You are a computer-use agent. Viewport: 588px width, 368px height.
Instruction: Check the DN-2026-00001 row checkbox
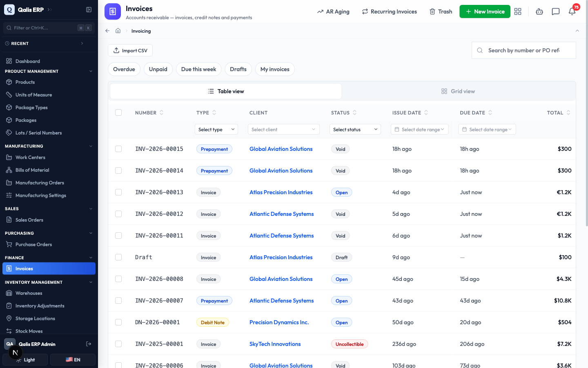118,322
